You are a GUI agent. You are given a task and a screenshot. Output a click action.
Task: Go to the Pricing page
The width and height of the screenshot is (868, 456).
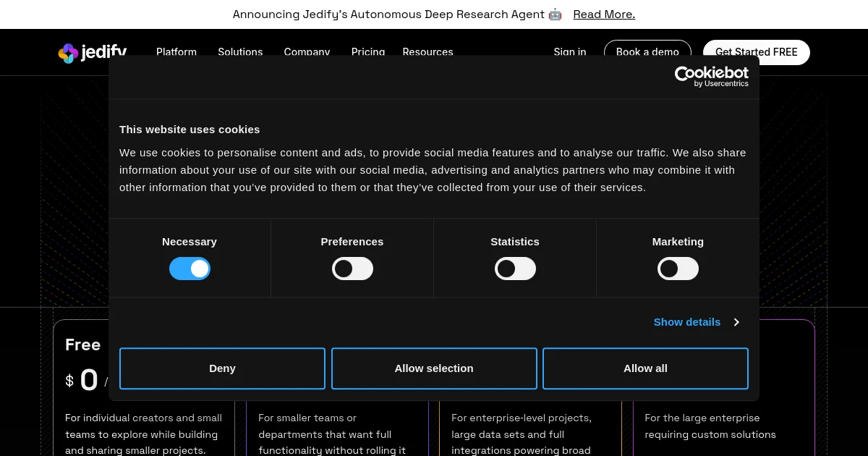click(x=368, y=52)
